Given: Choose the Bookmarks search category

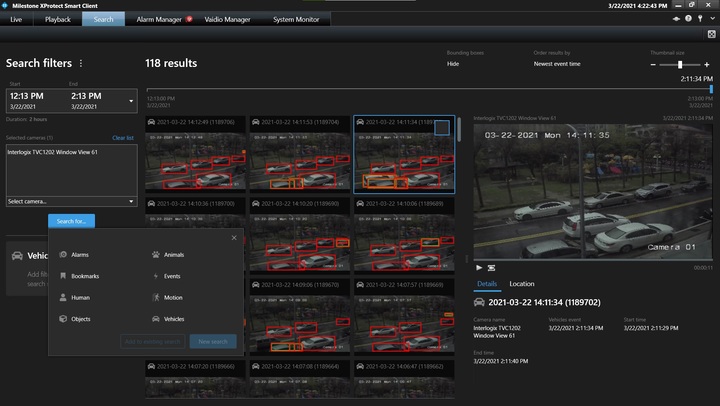Looking at the screenshot, I should 84,276.
